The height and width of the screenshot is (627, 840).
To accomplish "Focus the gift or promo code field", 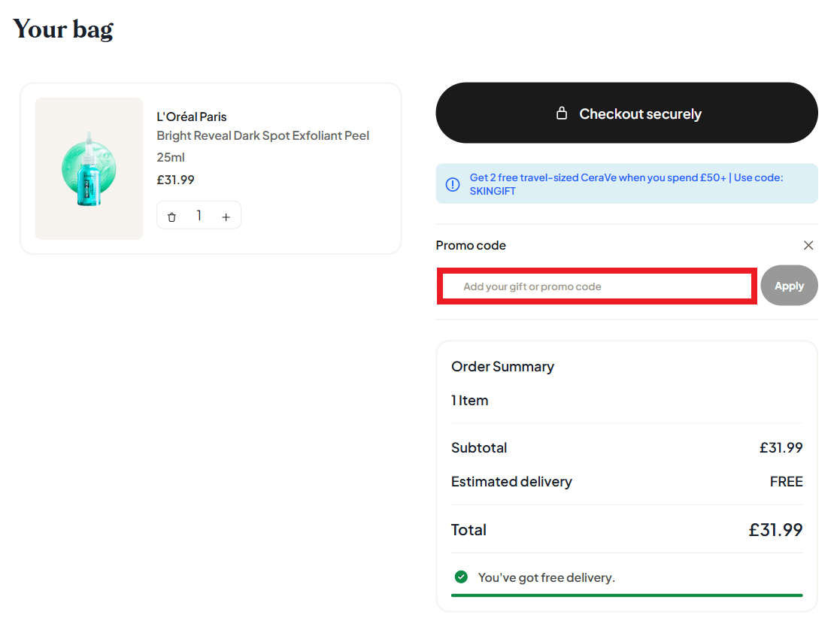I will [597, 286].
